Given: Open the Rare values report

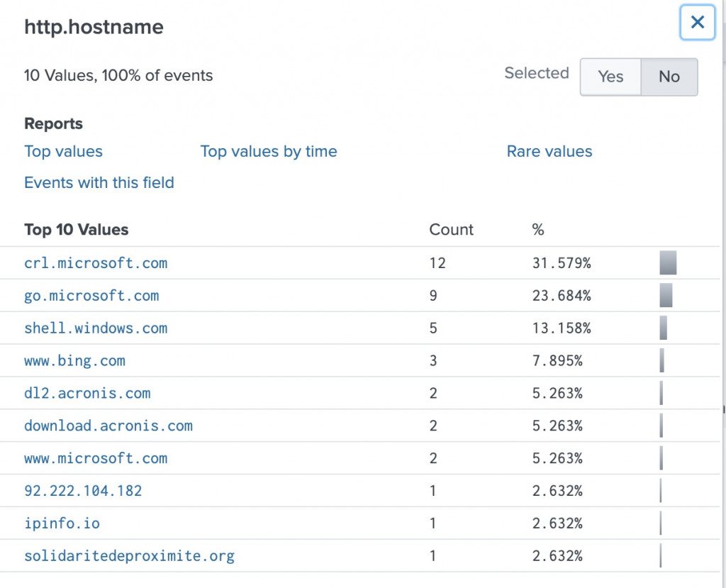Looking at the screenshot, I should pyautogui.click(x=549, y=151).
